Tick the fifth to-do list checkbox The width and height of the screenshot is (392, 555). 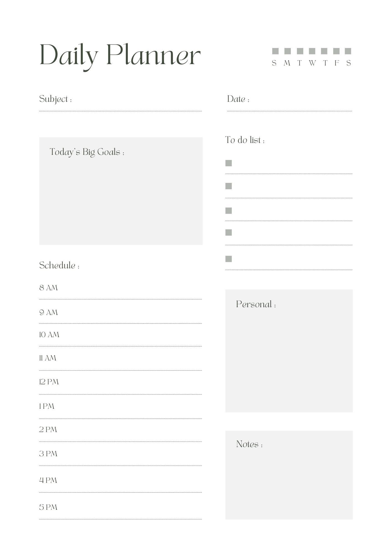pyautogui.click(x=228, y=259)
